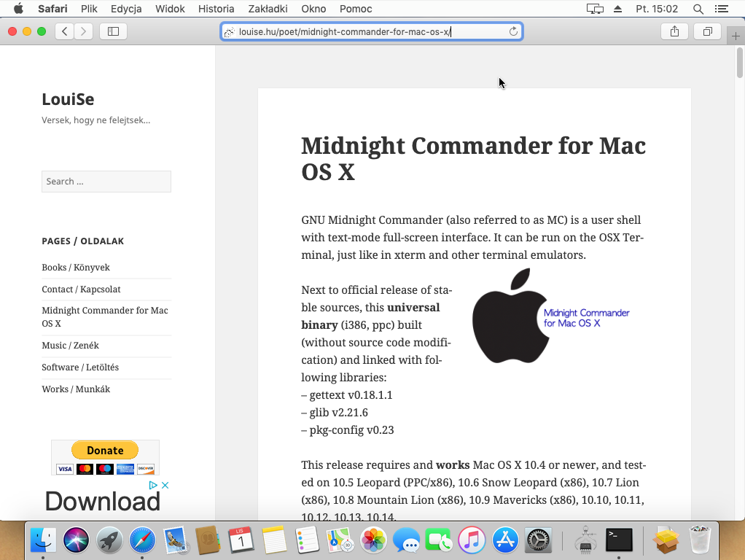Open Maps from the Dock
This screenshot has height=560, width=745.
click(x=340, y=540)
